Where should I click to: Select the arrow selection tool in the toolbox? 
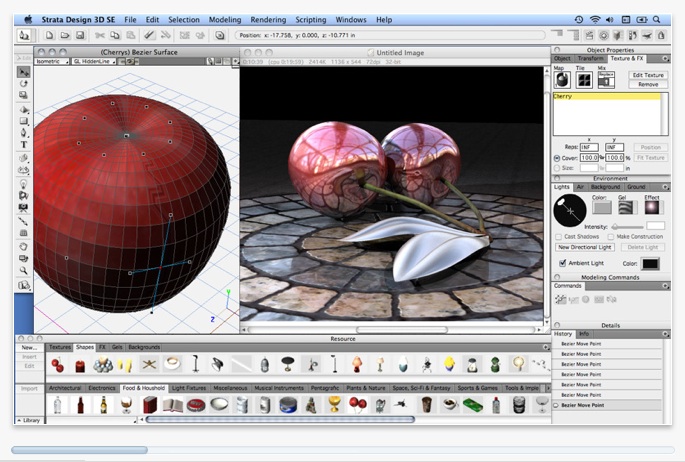(x=23, y=72)
